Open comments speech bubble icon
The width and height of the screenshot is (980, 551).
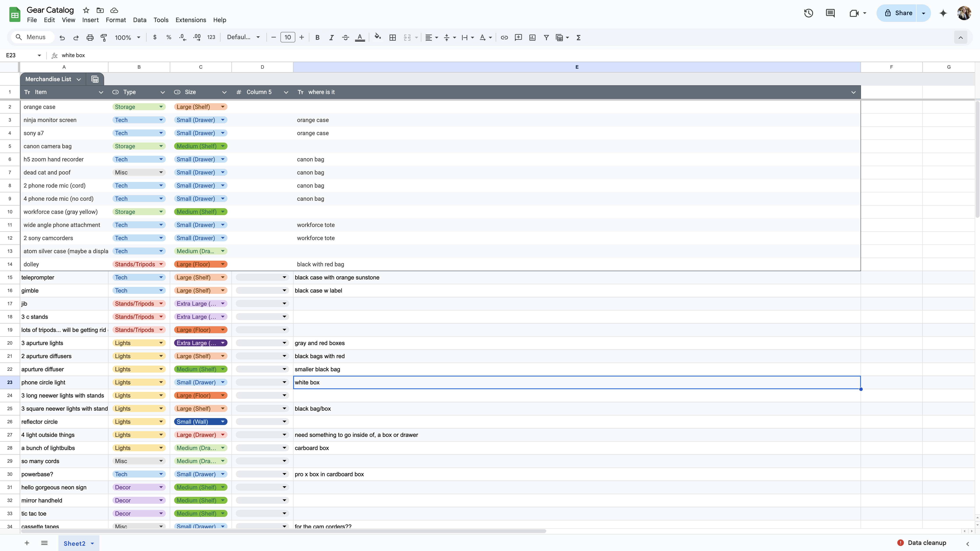coord(830,13)
